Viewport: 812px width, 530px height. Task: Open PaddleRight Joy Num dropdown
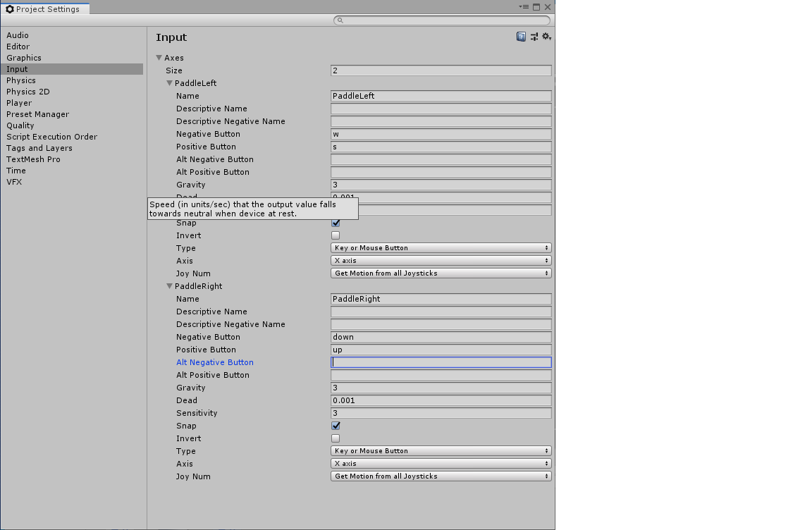tap(441, 476)
